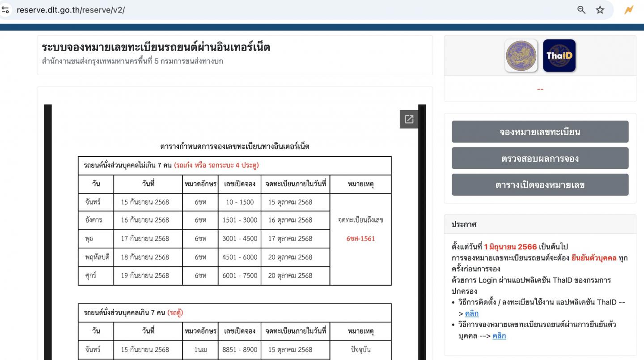Click the orange extension icon in browser toolbar
644x360 pixels.
coord(628,9)
